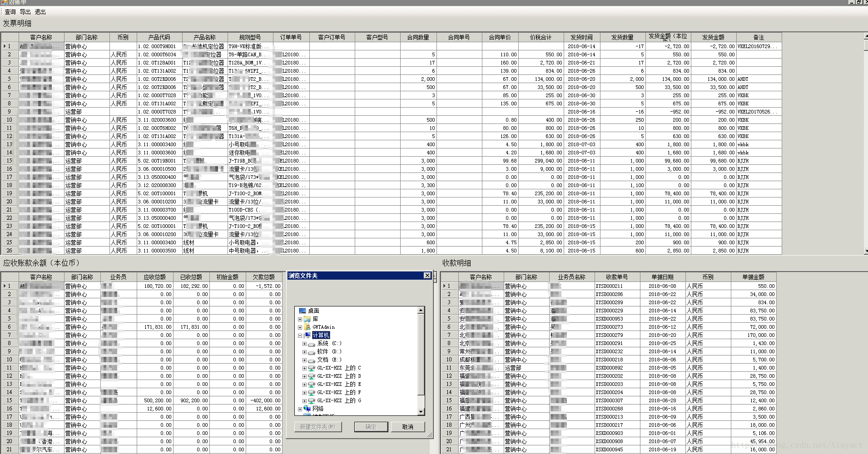
Task: Select the 桌面 desktop icon in folder tree
Action: (x=303, y=311)
